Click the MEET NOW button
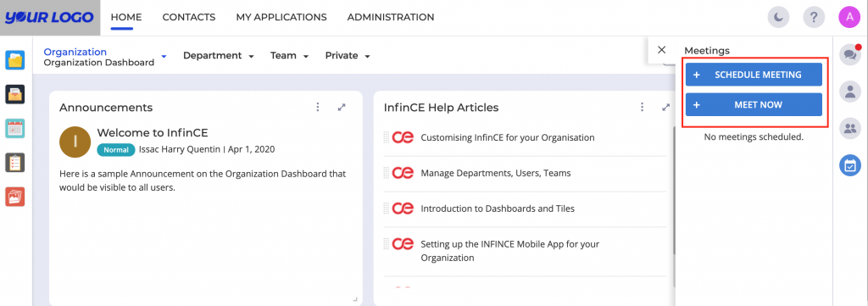Image resolution: width=868 pixels, height=306 pixels. pyautogui.click(x=754, y=104)
